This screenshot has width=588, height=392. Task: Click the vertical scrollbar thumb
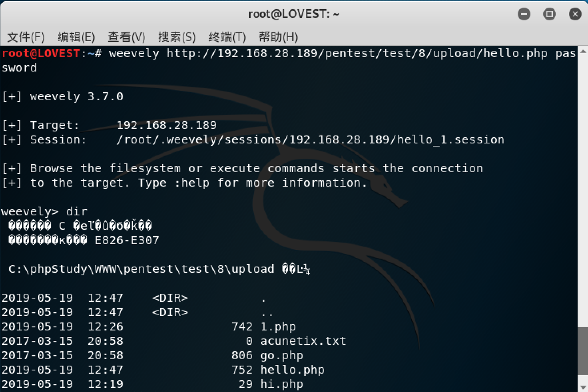pyautogui.click(x=583, y=352)
